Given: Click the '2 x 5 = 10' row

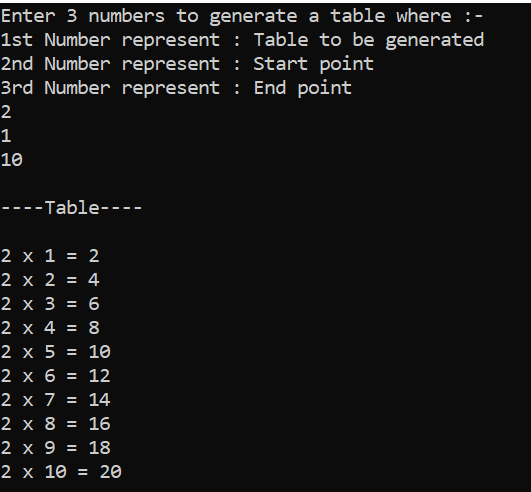Looking at the screenshot, I should pyautogui.click(x=56, y=352).
